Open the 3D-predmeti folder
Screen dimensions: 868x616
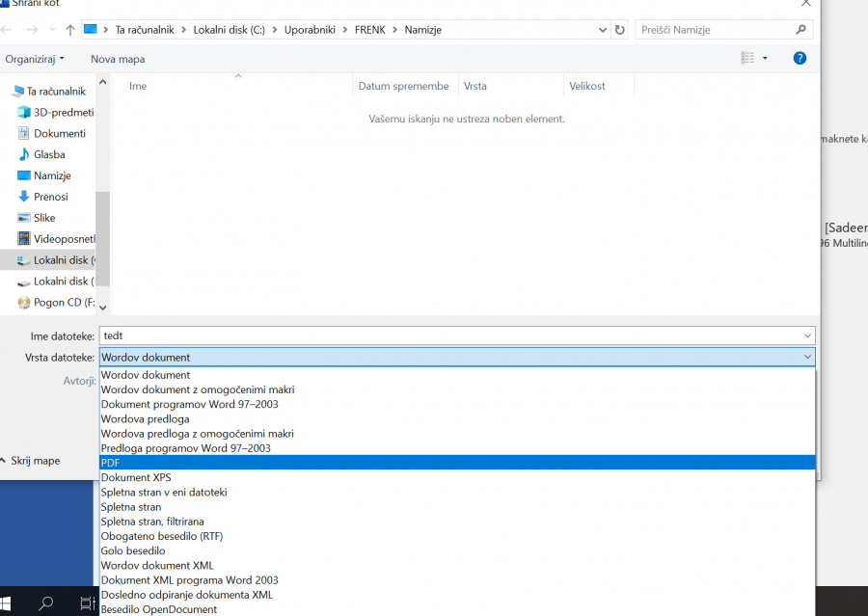(63, 112)
